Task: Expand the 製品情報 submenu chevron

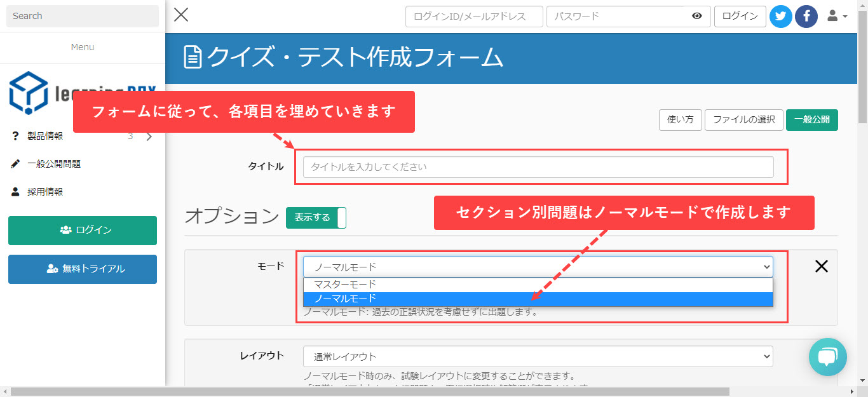Action: point(149,136)
